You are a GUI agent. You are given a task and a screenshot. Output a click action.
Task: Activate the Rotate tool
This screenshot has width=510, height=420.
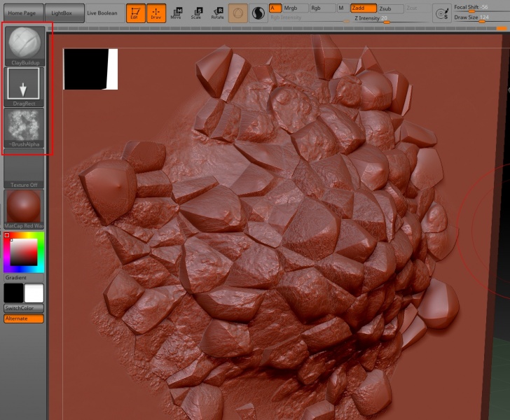(x=217, y=13)
